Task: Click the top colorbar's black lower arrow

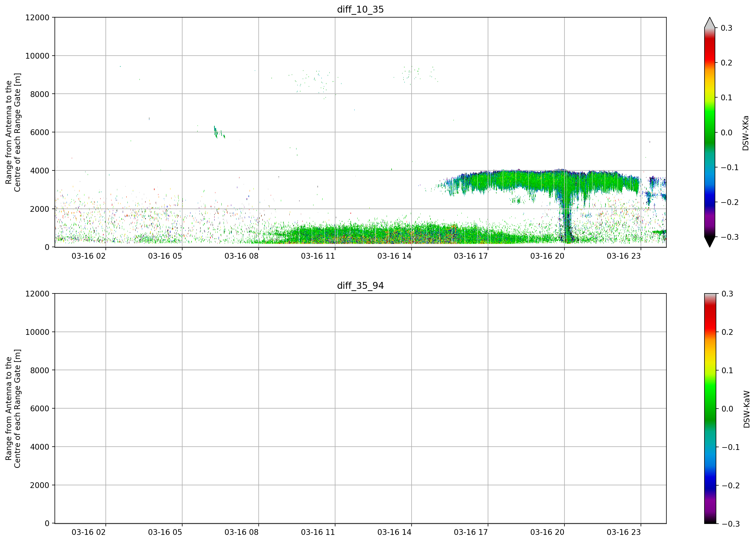Action: click(x=710, y=242)
